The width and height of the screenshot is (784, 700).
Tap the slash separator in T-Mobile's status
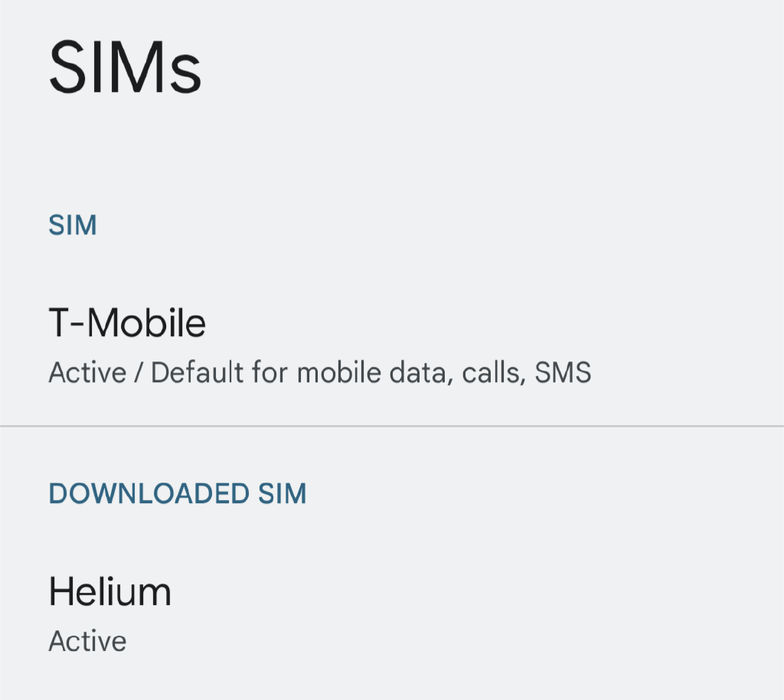pos(139,372)
